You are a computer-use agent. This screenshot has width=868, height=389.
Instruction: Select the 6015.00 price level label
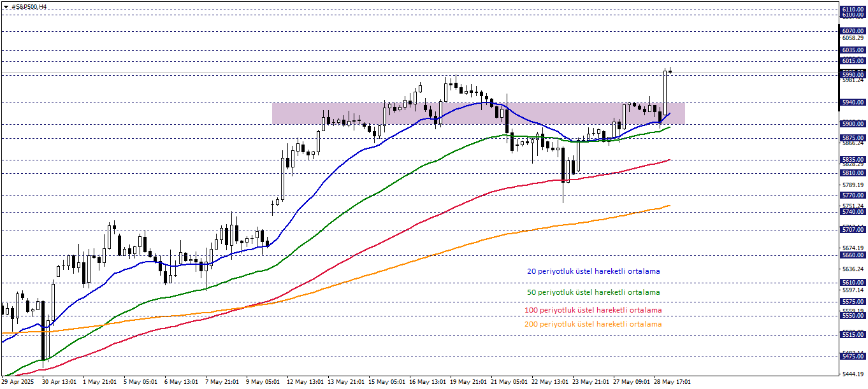point(852,61)
